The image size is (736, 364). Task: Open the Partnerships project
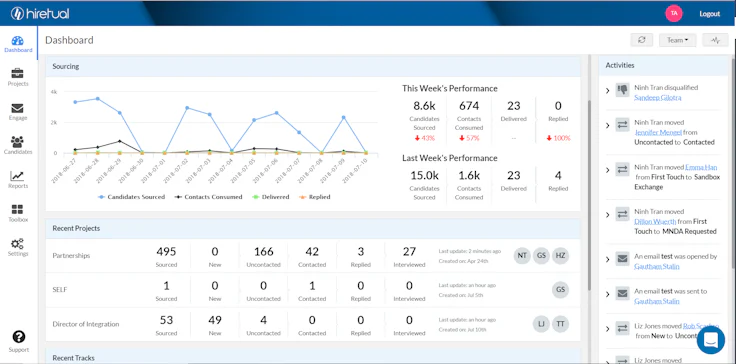tap(71, 256)
